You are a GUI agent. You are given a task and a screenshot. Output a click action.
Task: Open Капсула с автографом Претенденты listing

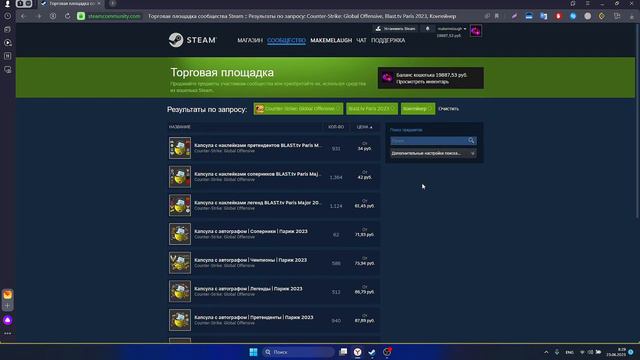pyautogui.click(x=273, y=320)
